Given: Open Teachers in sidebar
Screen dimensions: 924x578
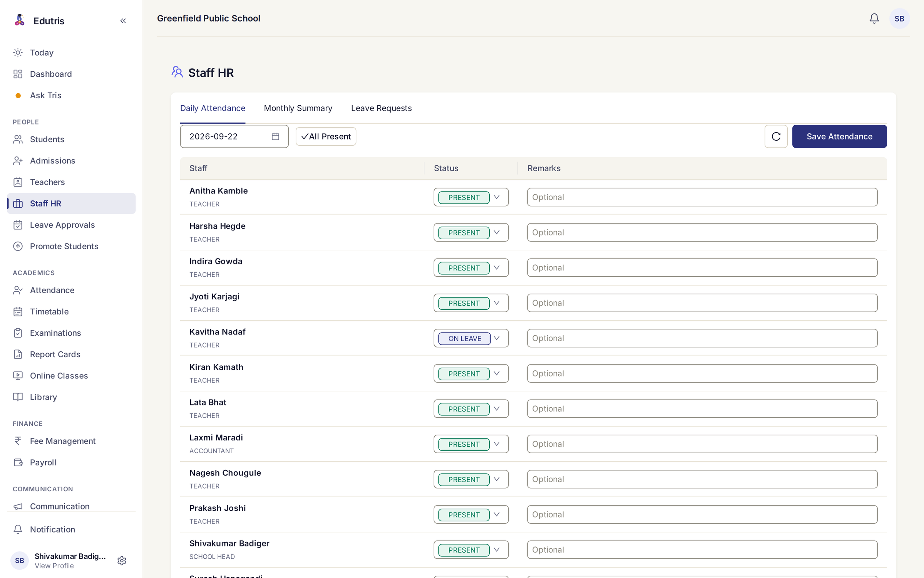Looking at the screenshot, I should pyautogui.click(x=71, y=182).
